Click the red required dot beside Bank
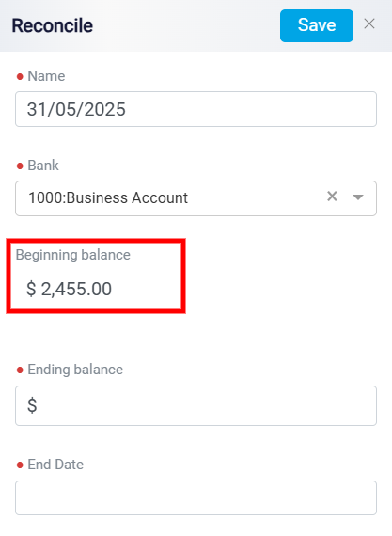Image resolution: width=392 pixels, height=536 pixels. coord(20,166)
